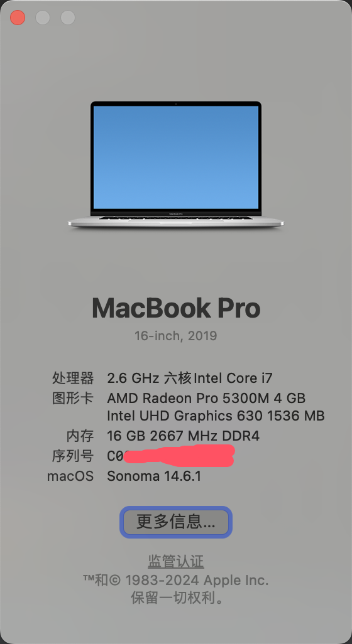Image resolution: width=352 pixels, height=644 pixels.
Task: Click the 处理器 label
Action: pos(73,378)
